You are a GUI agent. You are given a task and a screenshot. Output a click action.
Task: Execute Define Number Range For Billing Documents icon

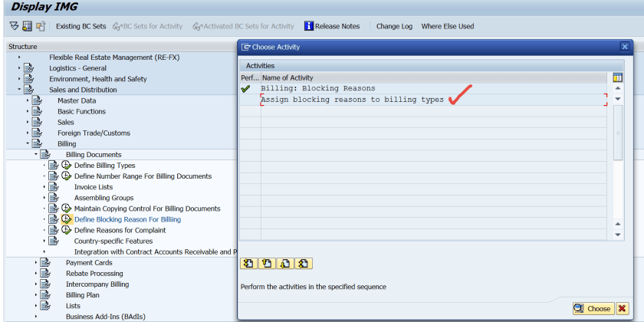pos(67,176)
